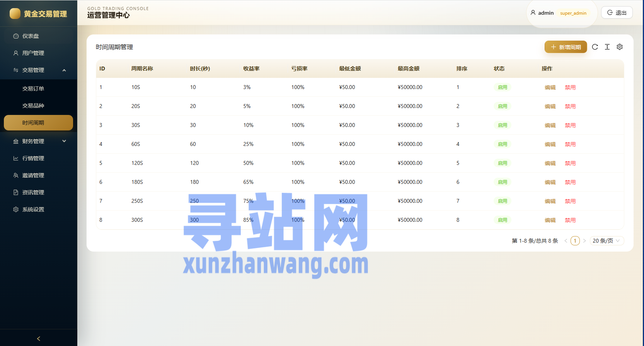Viewport: 644px width, 346px height.
Task: Open 邀请管理 menu item
Action: click(39, 175)
